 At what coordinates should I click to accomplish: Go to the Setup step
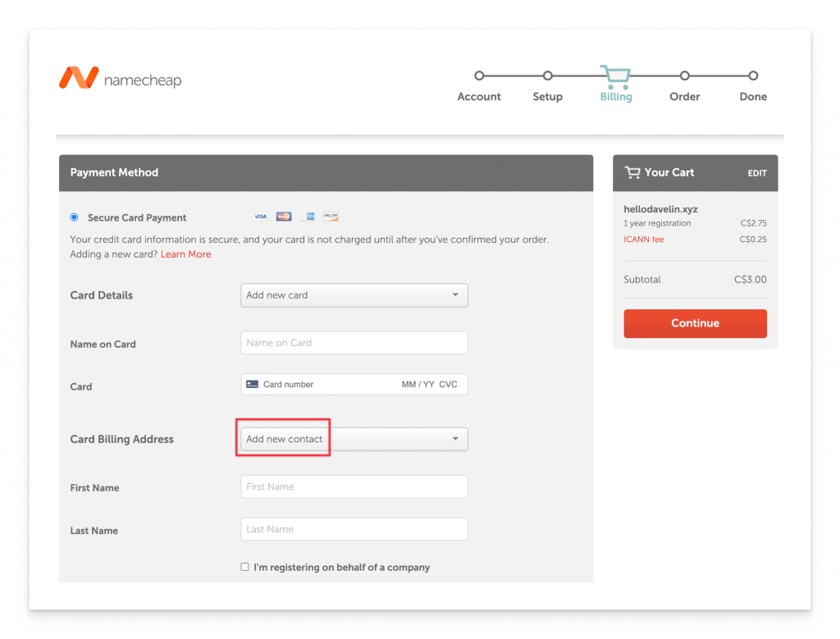547,97
